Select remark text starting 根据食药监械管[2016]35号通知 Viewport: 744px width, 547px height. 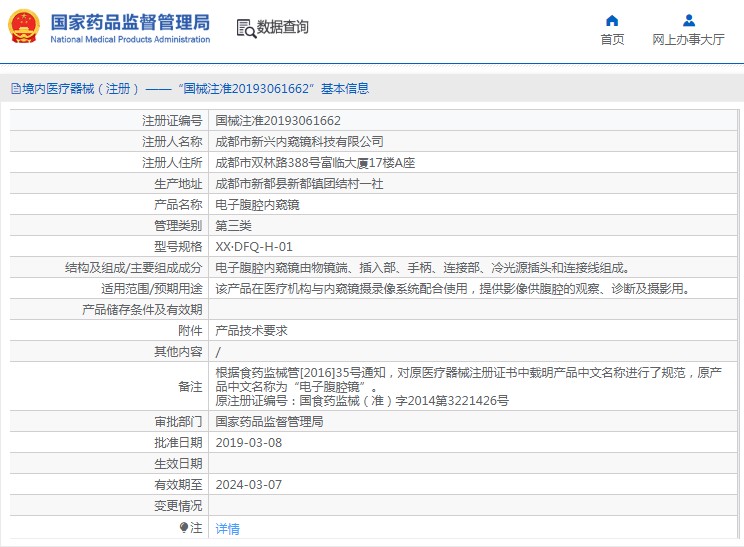[469, 380]
